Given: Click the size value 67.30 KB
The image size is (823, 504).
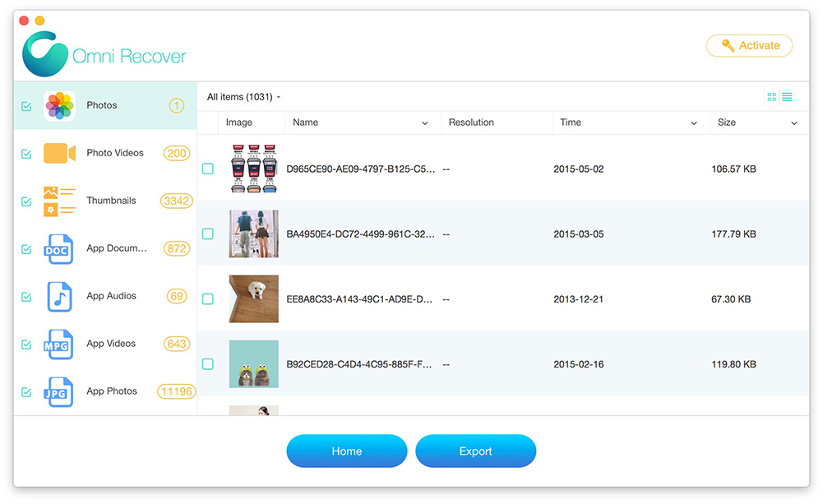Looking at the screenshot, I should coord(731,299).
